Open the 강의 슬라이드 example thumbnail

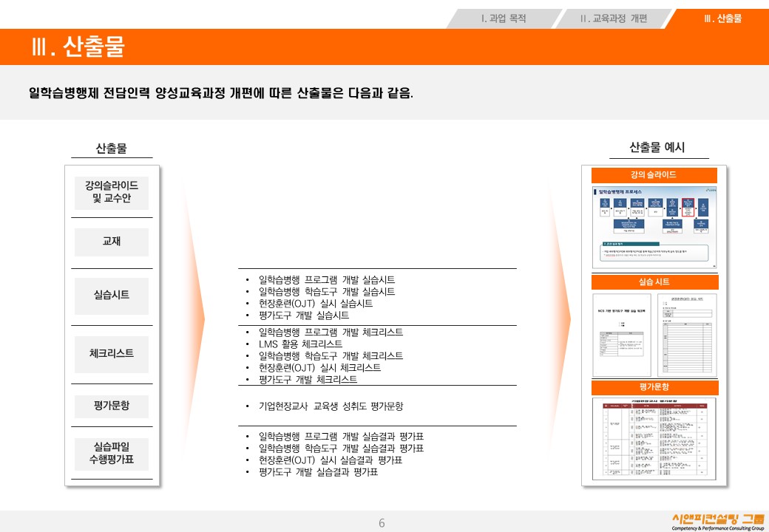tap(654, 228)
